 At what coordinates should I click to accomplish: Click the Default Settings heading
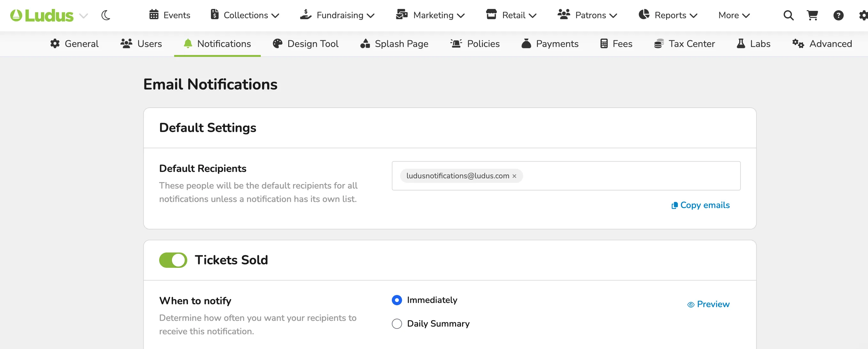point(207,128)
